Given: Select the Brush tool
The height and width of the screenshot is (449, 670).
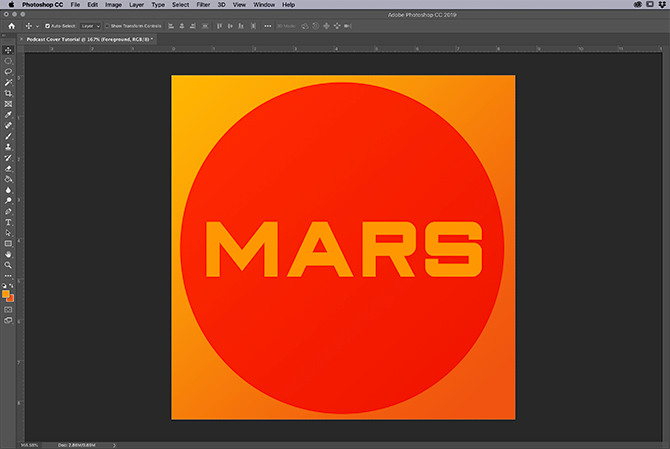Looking at the screenshot, I should tap(8, 136).
